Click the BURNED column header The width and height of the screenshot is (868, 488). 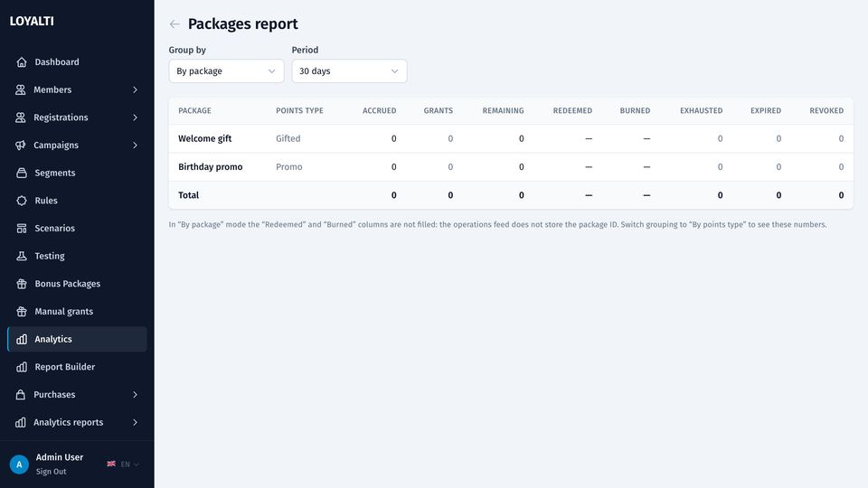click(635, 110)
